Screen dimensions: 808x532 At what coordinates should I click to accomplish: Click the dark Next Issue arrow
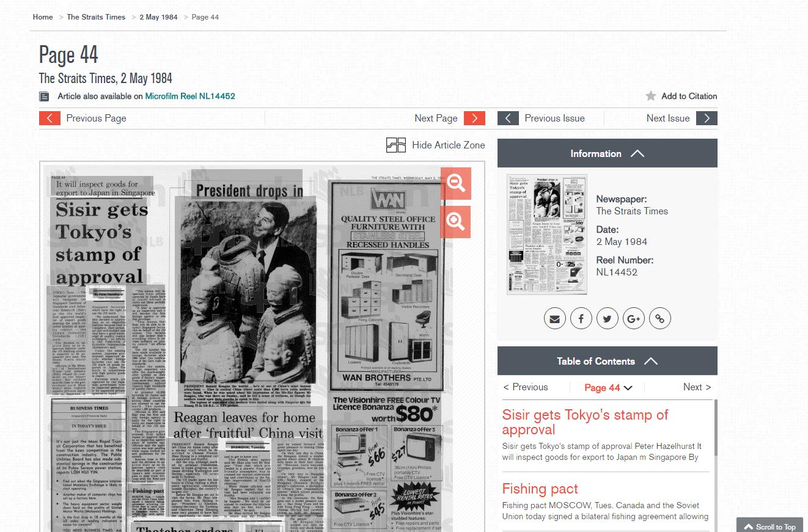click(707, 118)
